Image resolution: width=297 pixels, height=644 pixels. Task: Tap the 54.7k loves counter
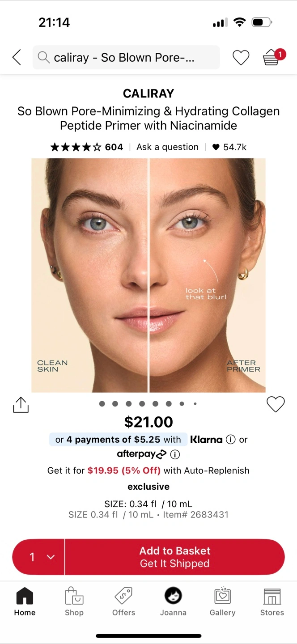click(x=229, y=147)
